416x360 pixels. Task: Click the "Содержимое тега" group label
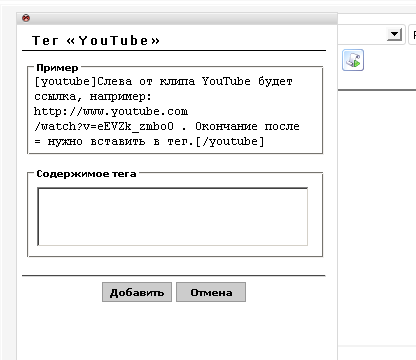pyautogui.click(x=86, y=174)
